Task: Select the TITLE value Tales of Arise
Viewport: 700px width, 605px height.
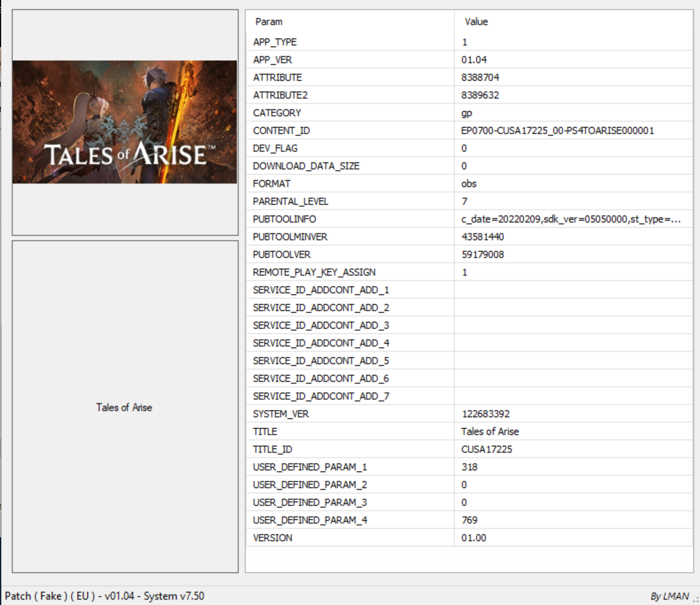Action: click(490, 431)
